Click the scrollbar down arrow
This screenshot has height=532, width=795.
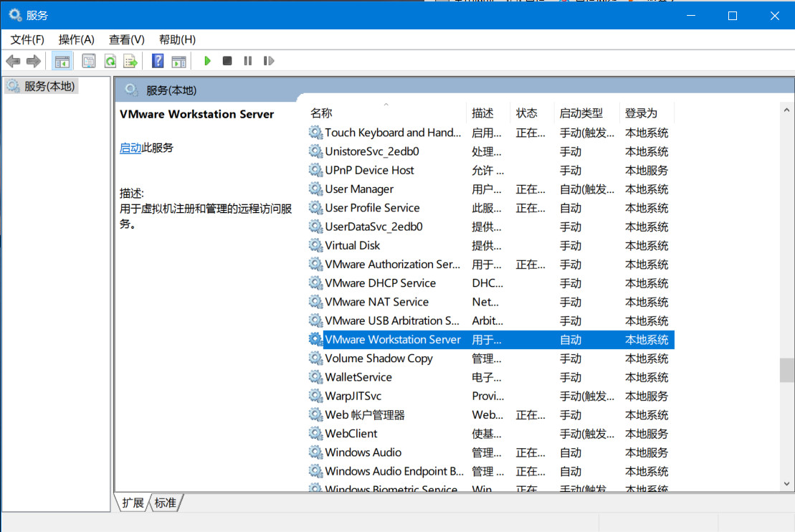click(786, 483)
